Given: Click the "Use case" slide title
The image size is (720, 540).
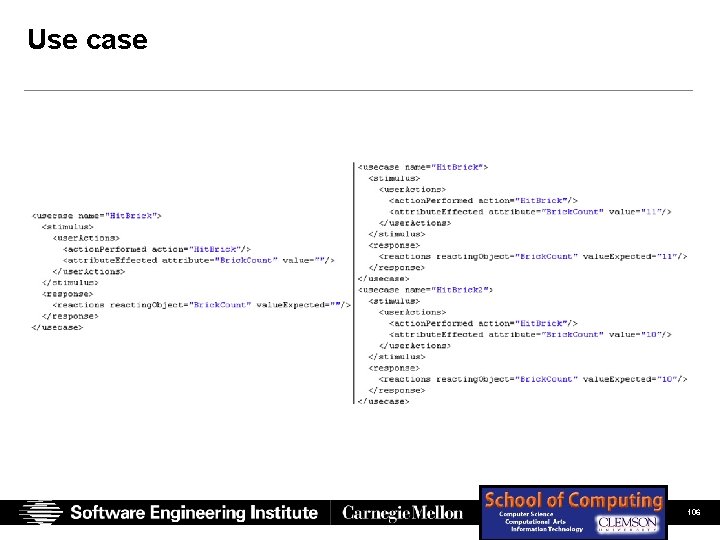Looking at the screenshot, I should coord(87,39).
